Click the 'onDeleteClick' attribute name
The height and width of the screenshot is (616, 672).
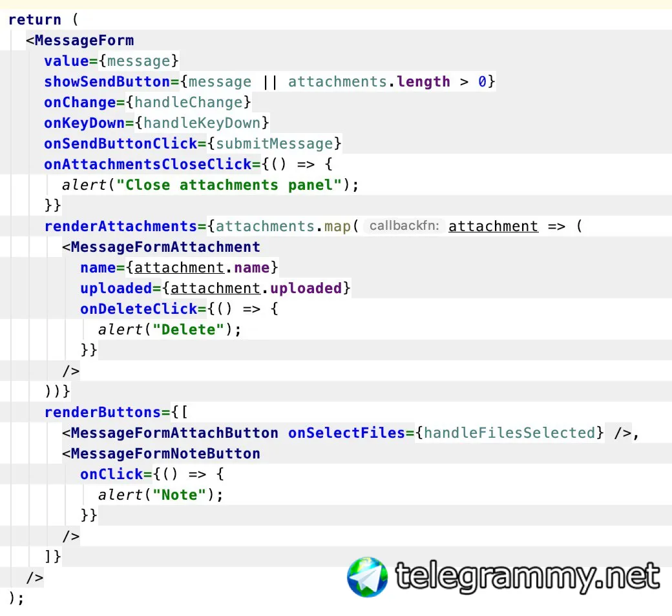coord(139,309)
